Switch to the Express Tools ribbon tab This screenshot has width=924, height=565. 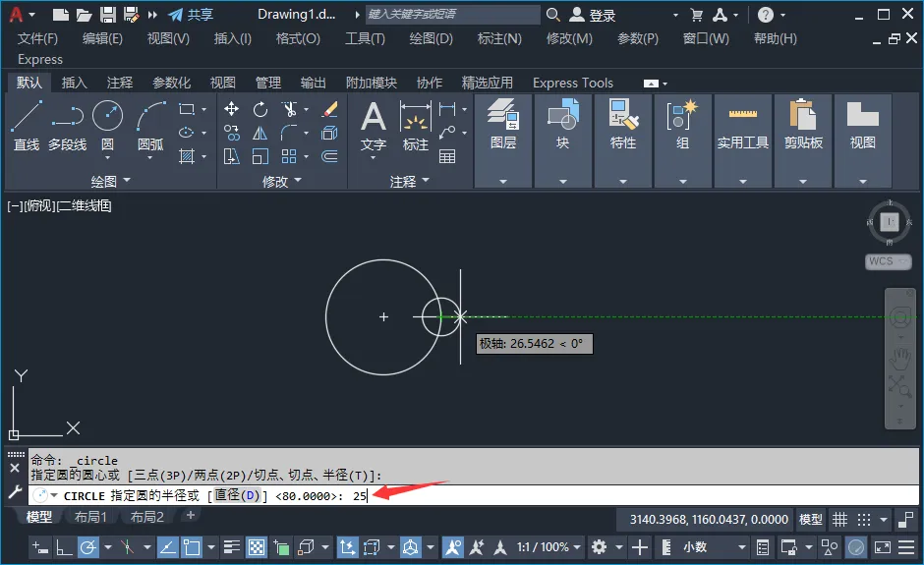pyautogui.click(x=573, y=83)
